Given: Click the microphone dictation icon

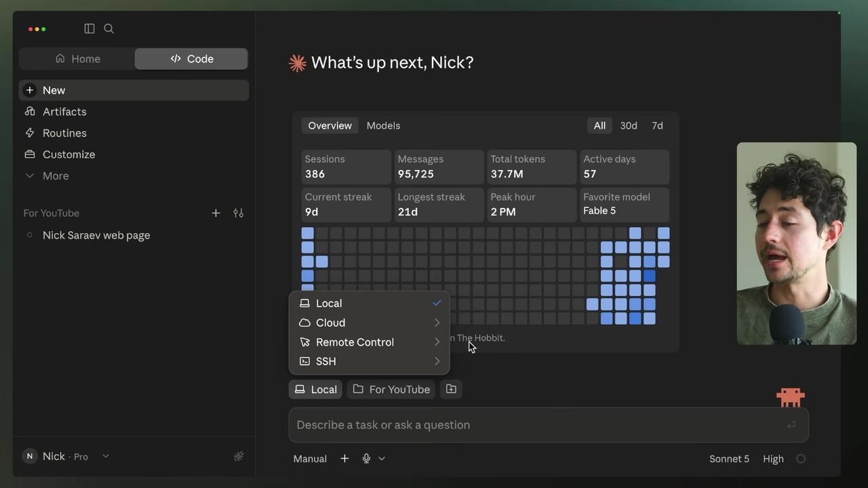Looking at the screenshot, I should point(366,459).
